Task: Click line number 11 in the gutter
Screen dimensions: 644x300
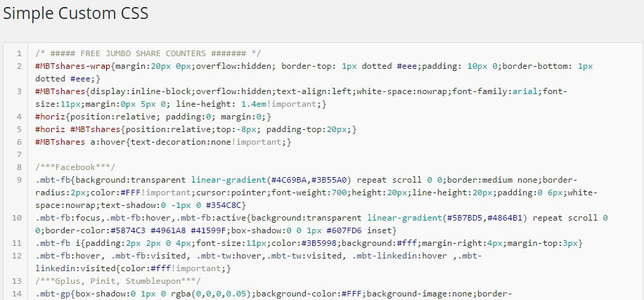Action: click(x=17, y=243)
